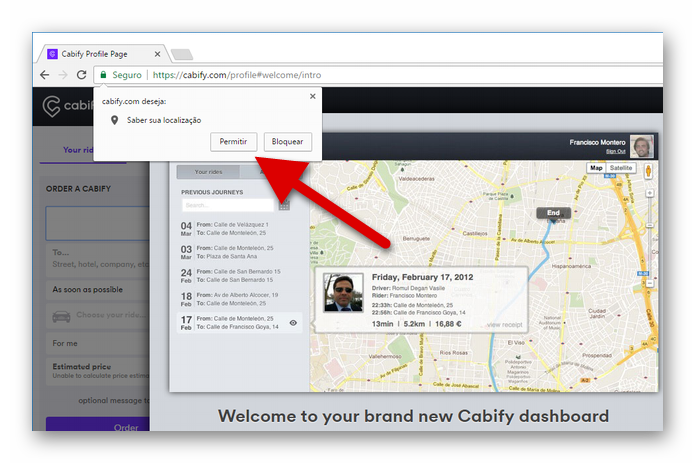Click the map zoom in button
The width and height of the screenshot is (695, 463).
point(649,193)
